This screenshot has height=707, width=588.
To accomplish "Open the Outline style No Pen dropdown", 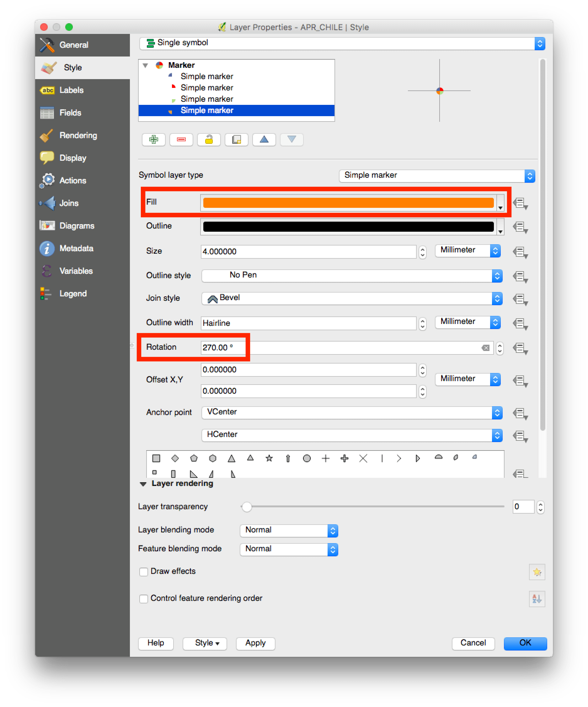I will [x=352, y=276].
